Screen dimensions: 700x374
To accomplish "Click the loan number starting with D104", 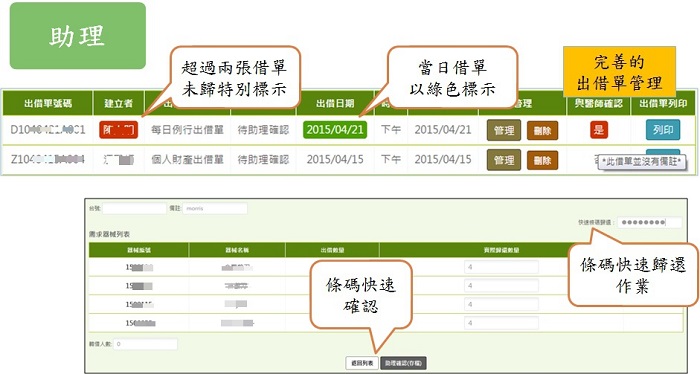I will click(x=48, y=130).
